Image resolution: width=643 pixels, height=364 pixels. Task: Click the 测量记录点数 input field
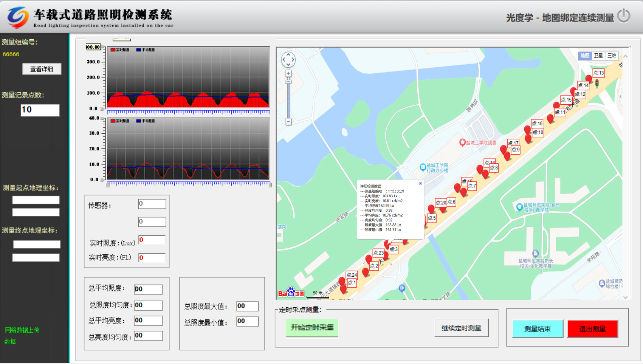point(40,110)
